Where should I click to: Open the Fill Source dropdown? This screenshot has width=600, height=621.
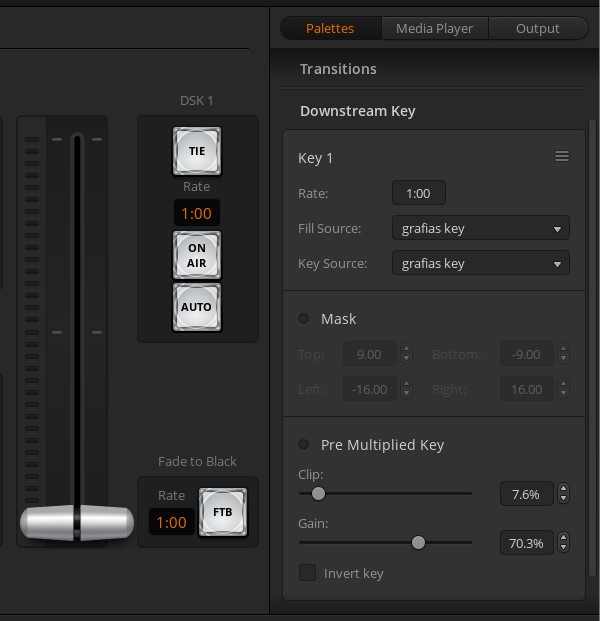pyautogui.click(x=480, y=229)
